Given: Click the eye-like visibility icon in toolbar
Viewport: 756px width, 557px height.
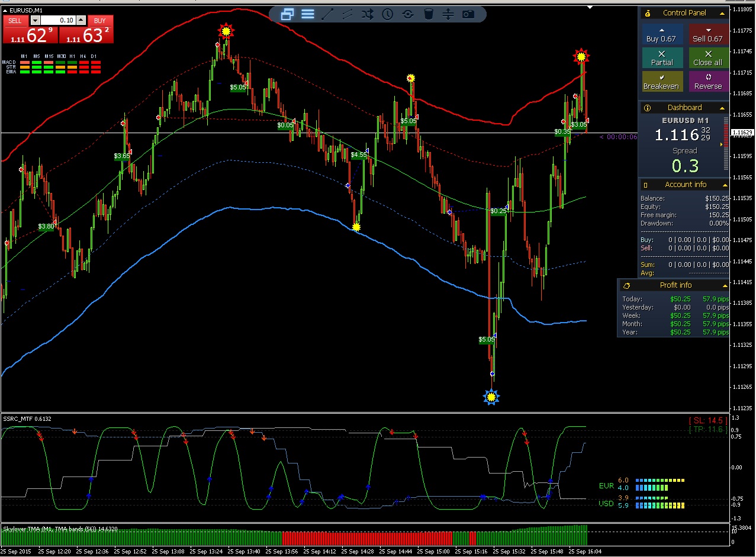Looking at the screenshot, I should point(408,14).
